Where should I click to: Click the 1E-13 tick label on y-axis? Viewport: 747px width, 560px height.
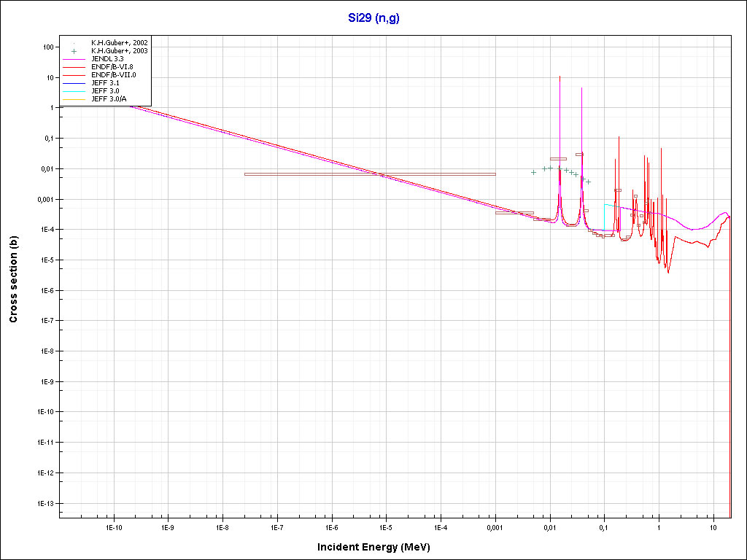pos(44,503)
